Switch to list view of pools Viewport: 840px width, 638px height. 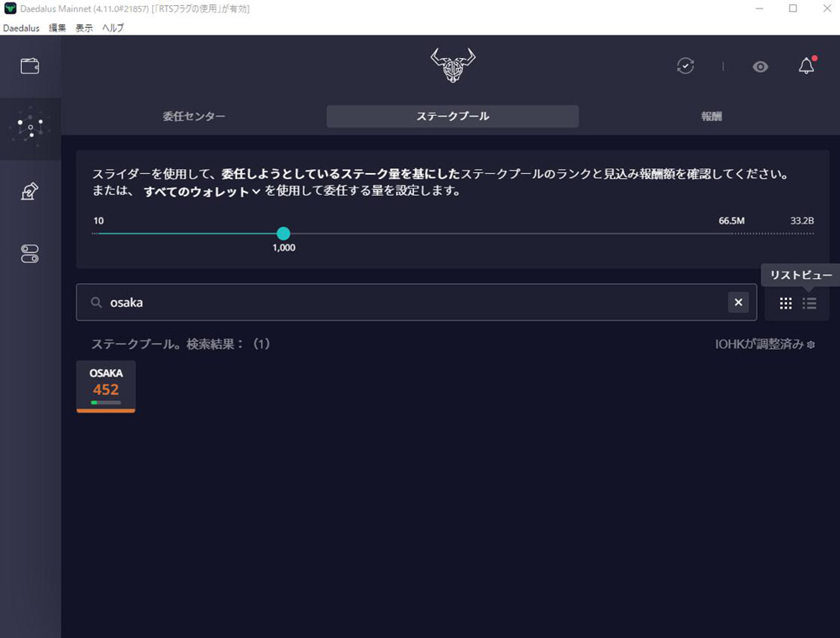(x=810, y=303)
